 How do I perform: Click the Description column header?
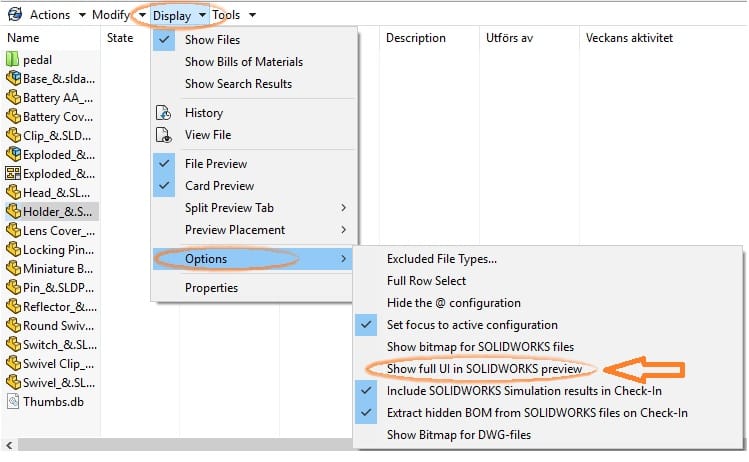(x=415, y=38)
